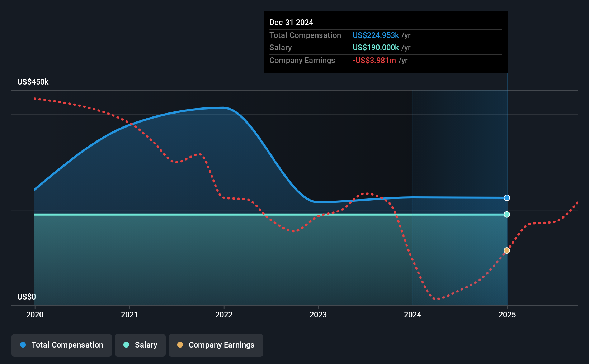
Task: Click the Dec 31 2024 tooltip date
Action: [x=291, y=22]
